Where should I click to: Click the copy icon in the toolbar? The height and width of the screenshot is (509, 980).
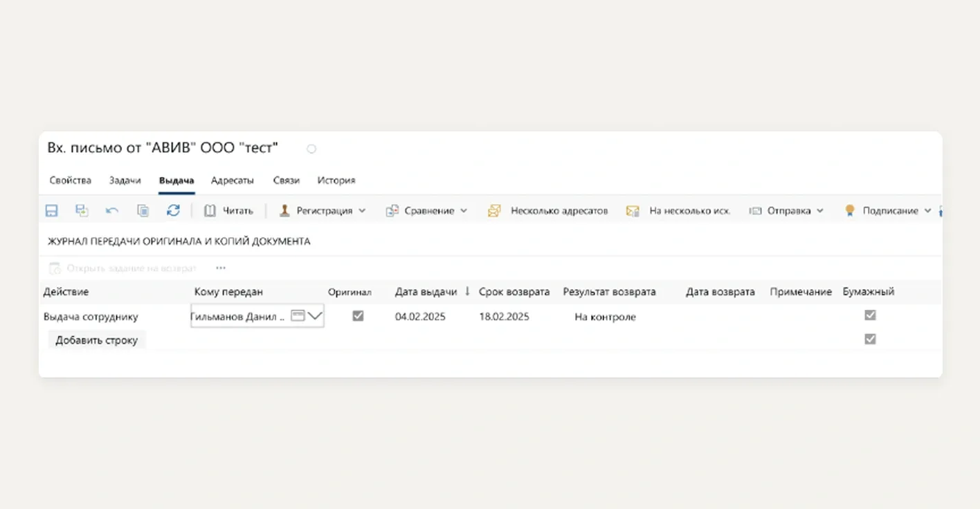pyautogui.click(x=143, y=210)
